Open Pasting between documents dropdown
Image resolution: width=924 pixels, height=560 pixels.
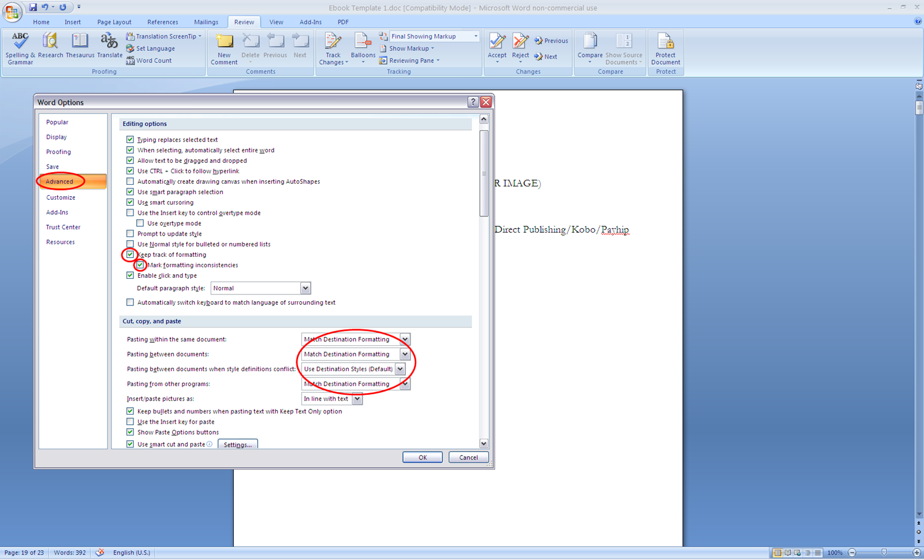coord(405,354)
